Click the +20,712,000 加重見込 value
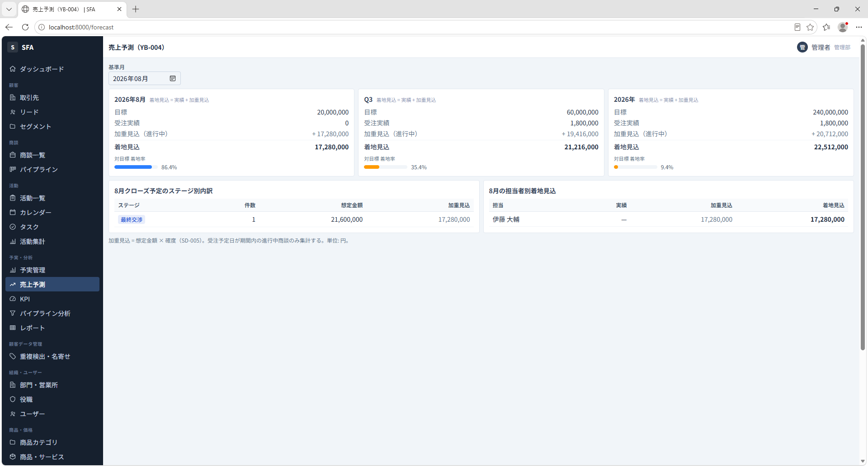 coord(830,134)
